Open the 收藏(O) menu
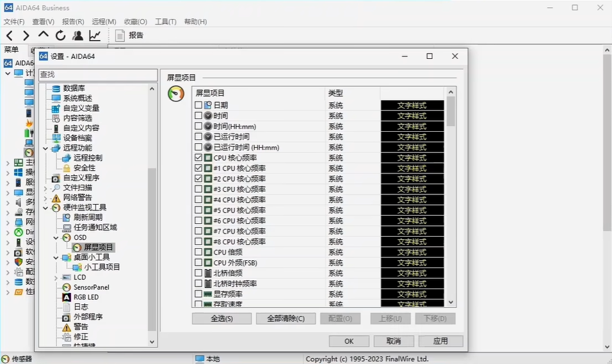The width and height of the screenshot is (612, 364). (135, 22)
